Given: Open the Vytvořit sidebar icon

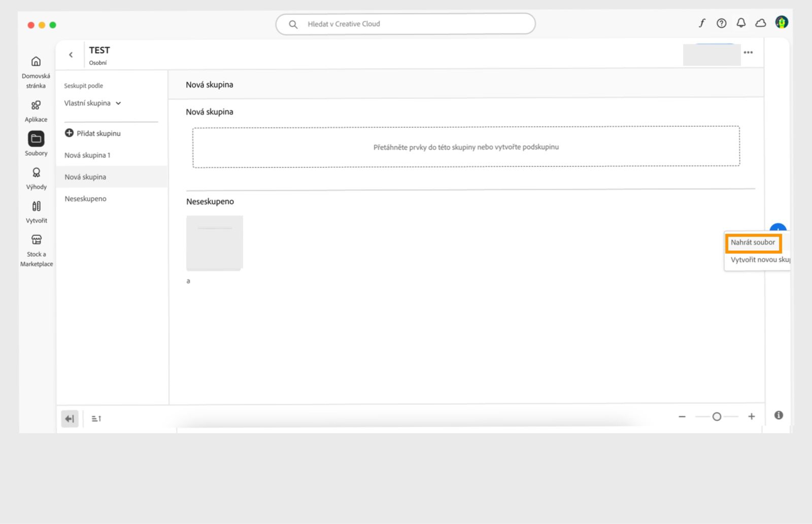Looking at the screenshot, I should coord(36,206).
